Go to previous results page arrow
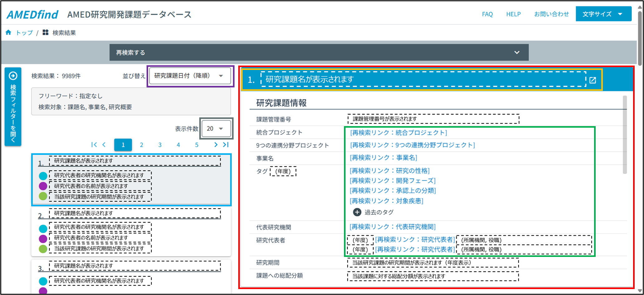The image size is (644, 295). [x=104, y=145]
